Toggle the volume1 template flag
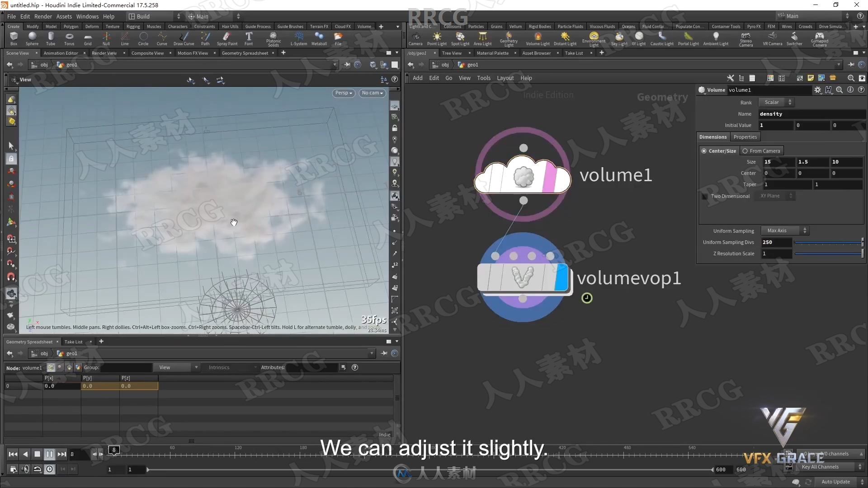 click(x=549, y=177)
